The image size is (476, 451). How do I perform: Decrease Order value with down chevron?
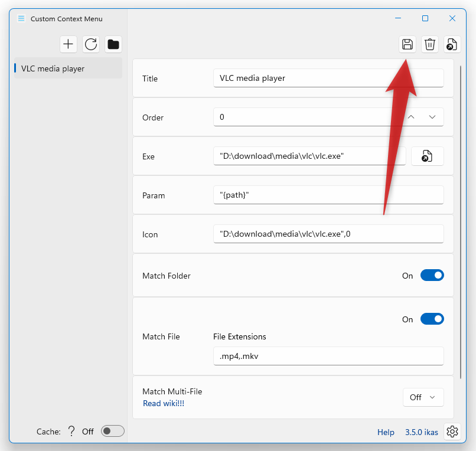tap(432, 117)
